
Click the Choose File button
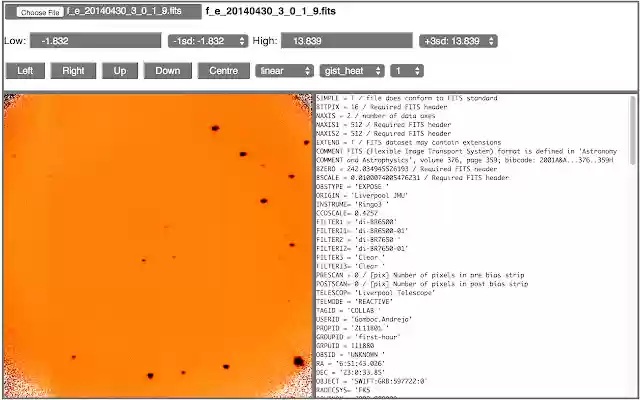click(40, 13)
